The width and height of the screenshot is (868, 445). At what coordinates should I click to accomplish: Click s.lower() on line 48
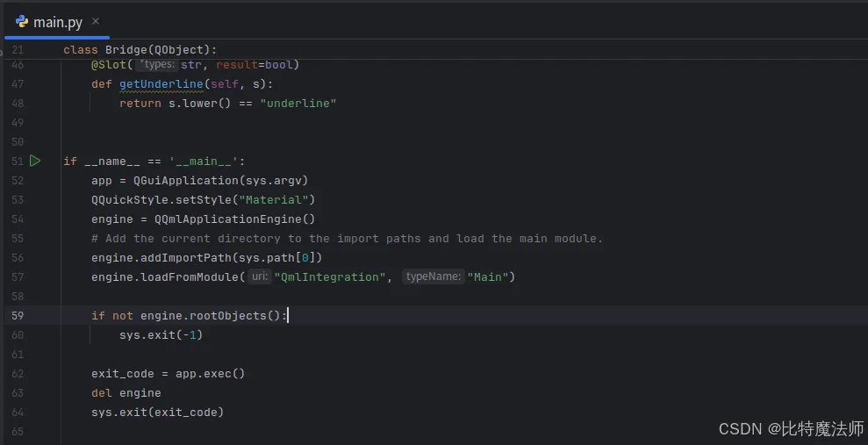[199, 104]
